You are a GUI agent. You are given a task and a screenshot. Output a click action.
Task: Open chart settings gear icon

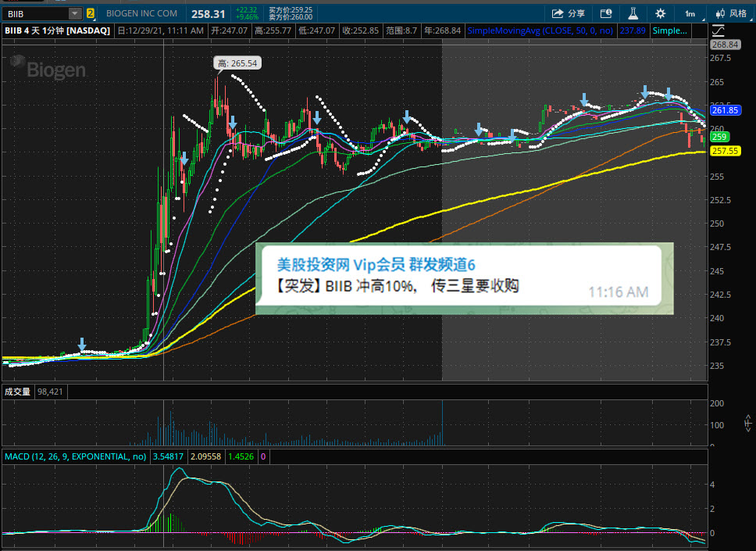pyautogui.click(x=660, y=13)
